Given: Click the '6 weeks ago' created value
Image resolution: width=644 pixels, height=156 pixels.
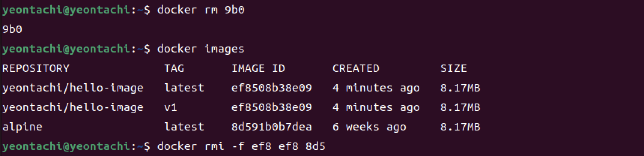Looking at the screenshot, I should coord(369,127).
